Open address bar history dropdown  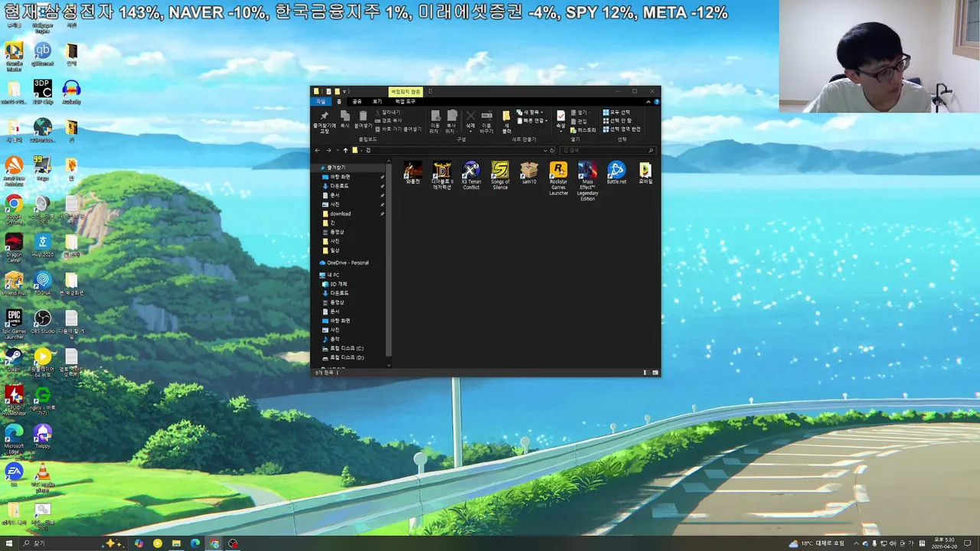[x=545, y=150]
